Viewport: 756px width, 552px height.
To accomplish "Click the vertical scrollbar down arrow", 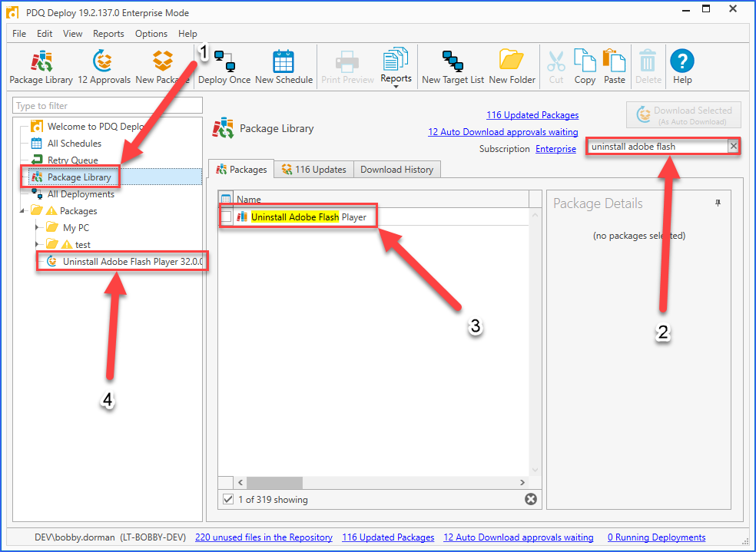I will [x=535, y=470].
